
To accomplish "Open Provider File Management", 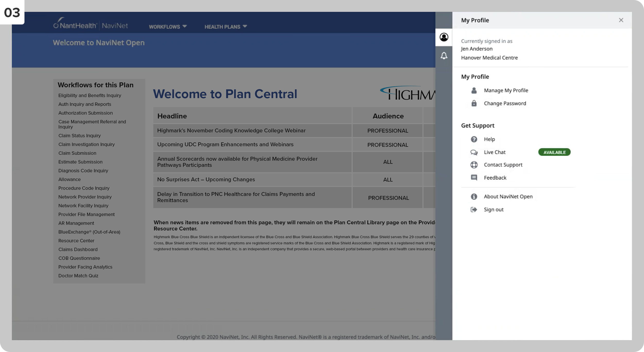I will click(87, 214).
